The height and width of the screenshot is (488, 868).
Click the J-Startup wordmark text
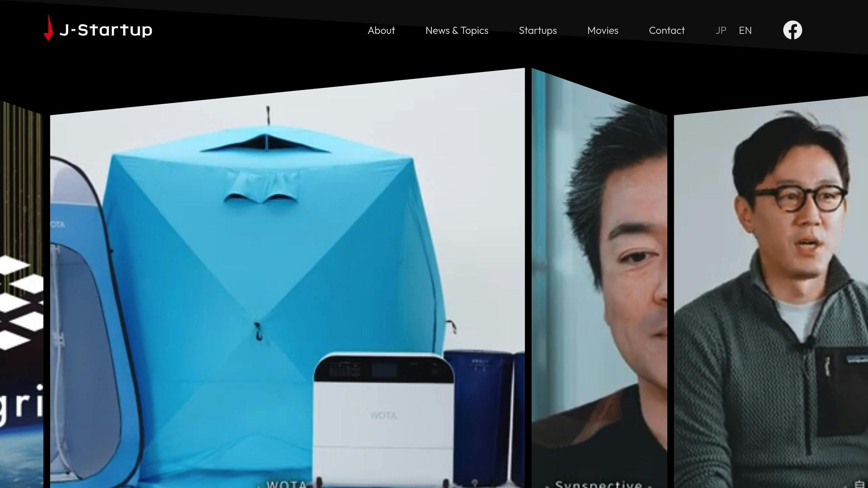108,30
